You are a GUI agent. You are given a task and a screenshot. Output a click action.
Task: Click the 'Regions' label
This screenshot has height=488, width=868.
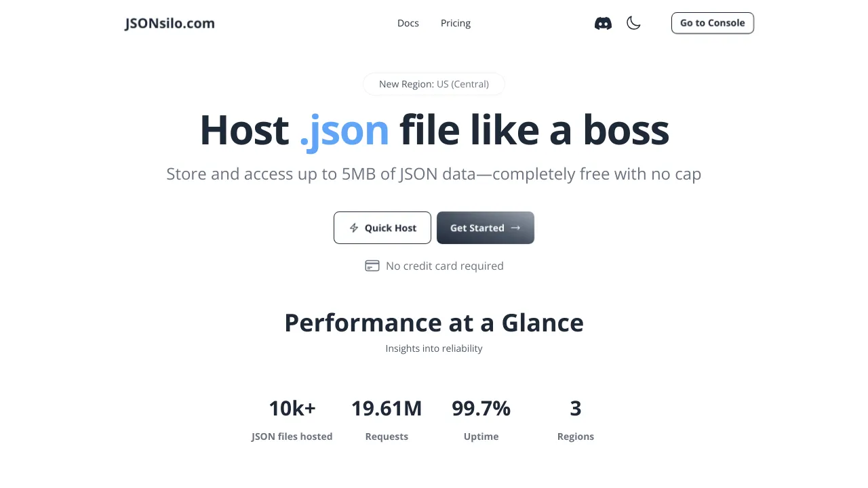[576, 436]
